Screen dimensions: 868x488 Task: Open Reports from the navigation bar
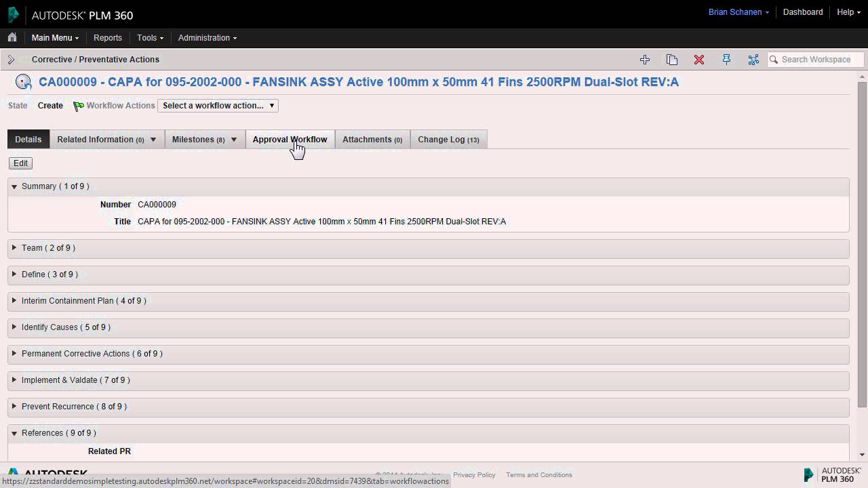tap(108, 38)
